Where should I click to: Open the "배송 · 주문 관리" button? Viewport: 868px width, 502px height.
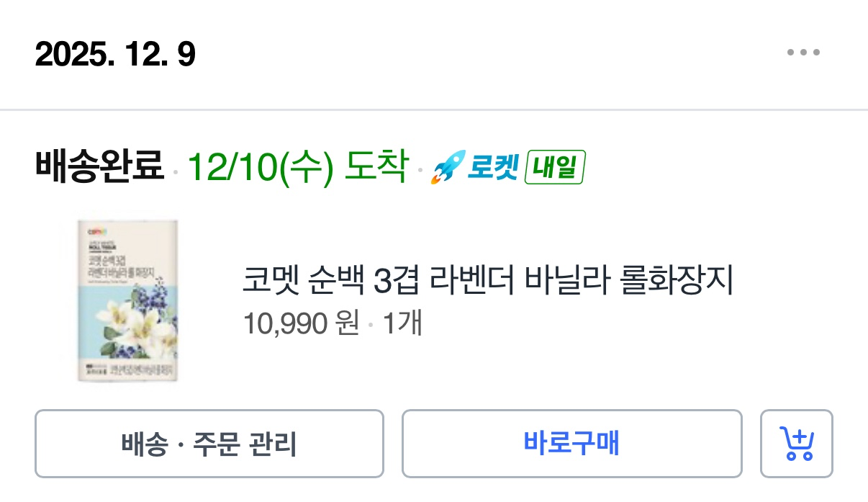pos(209,444)
